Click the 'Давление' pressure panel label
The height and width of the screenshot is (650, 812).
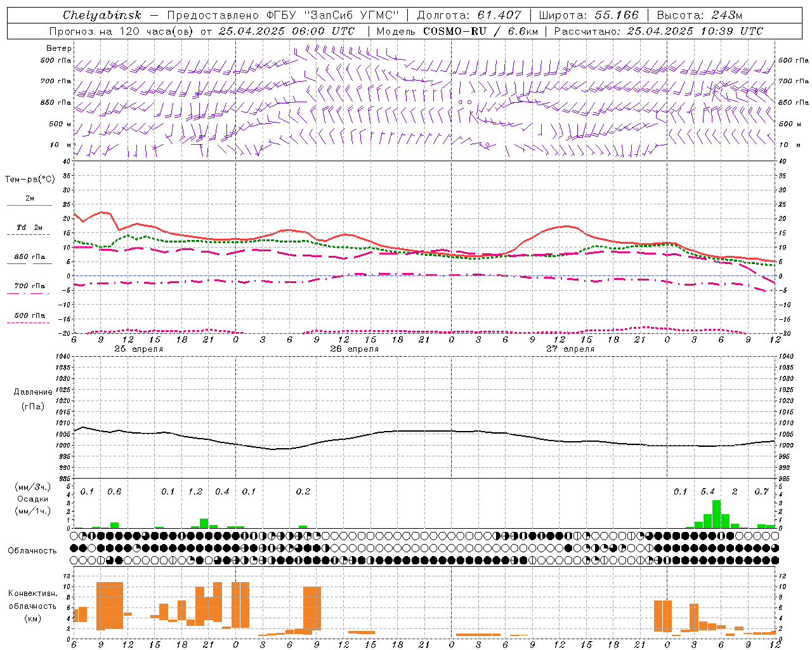[33, 392]
